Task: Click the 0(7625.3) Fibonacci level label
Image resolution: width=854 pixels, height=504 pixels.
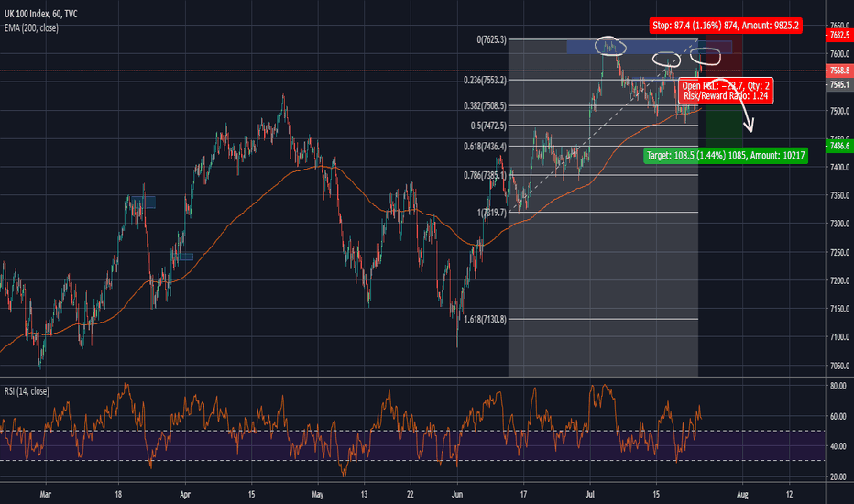Action: pos(491,39)
